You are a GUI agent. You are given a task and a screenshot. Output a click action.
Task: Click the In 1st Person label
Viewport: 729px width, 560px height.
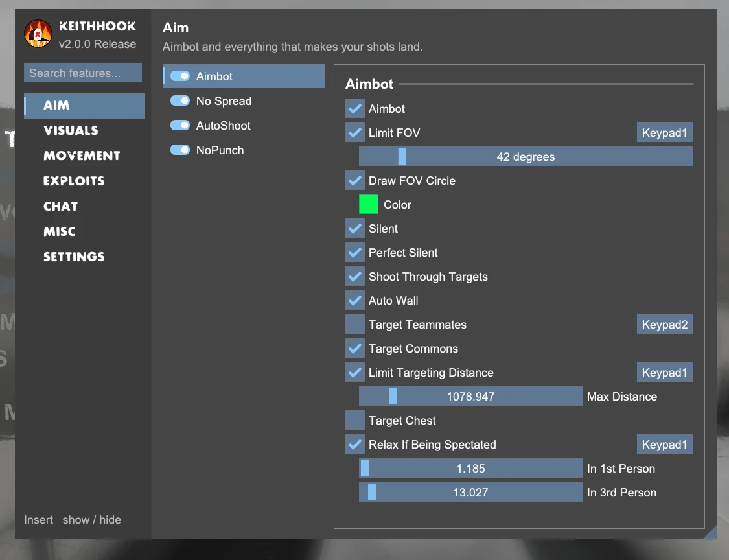[x=621, y=469]
